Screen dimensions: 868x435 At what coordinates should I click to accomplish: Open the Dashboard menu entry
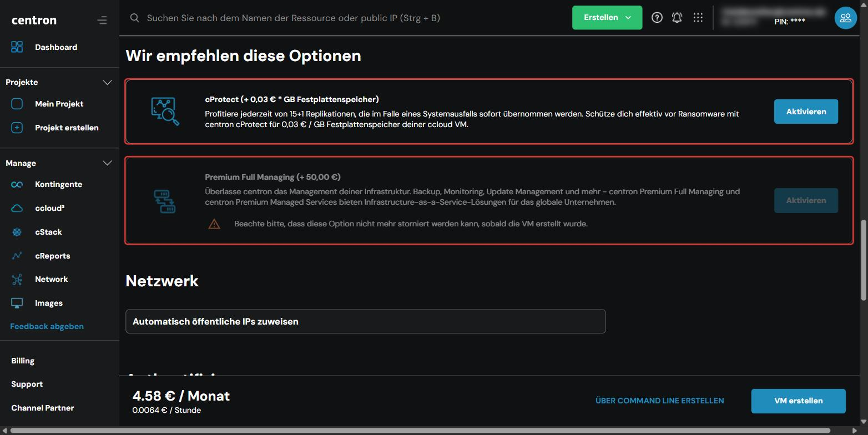(56, 47)
